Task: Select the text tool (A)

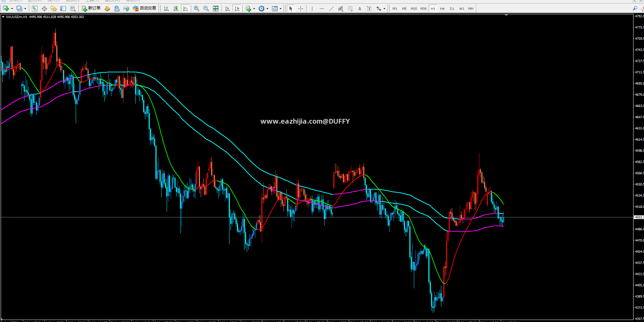Action: [x=360, y=8]
